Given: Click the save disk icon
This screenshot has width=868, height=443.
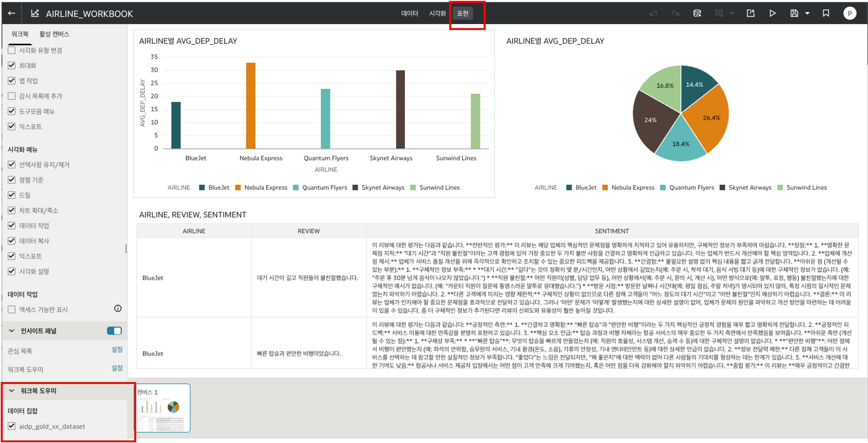Looking at the screenshot, I should click(x=794, y=13).
